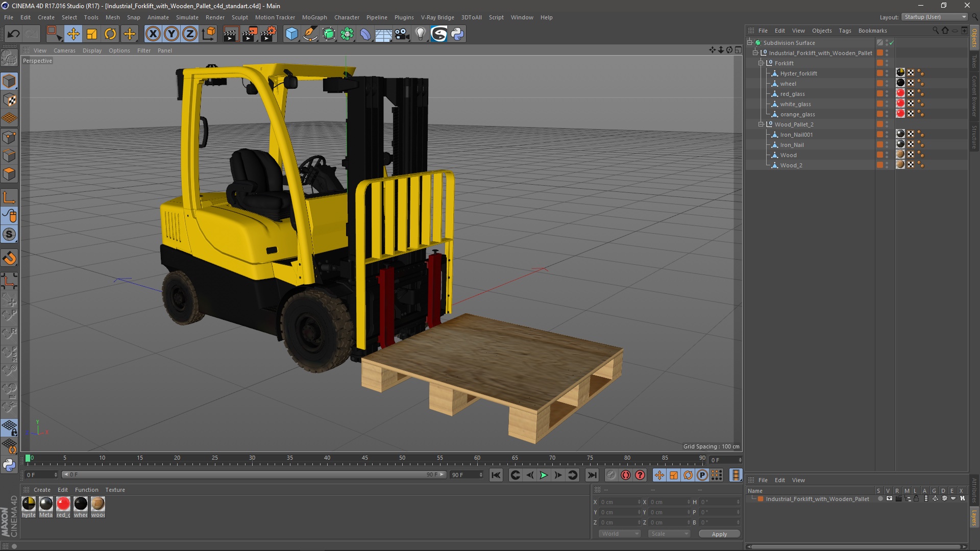Screen dimensions: 980x551
Task: Select the Rotate tool in top toolbar
Action: 110,34
